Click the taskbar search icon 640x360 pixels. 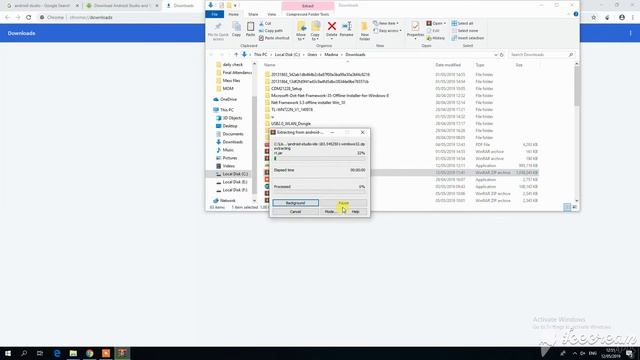coord(24,353)
